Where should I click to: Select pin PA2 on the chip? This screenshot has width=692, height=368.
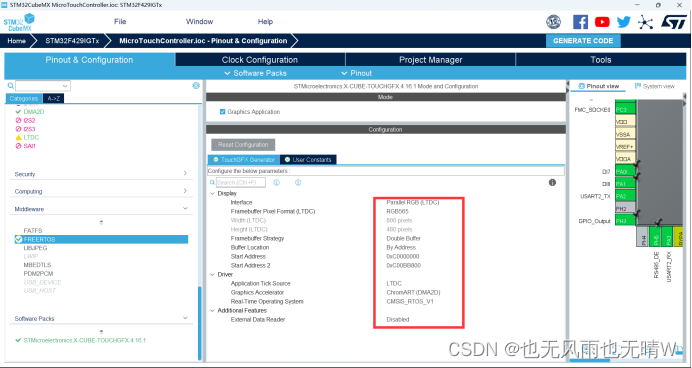pyautogui.click(x=625, y=196)
